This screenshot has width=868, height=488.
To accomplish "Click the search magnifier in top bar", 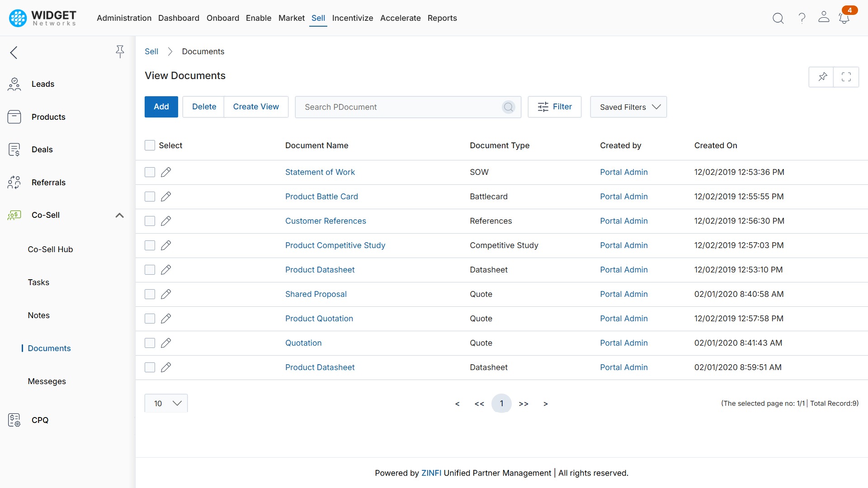I will [778, 18].
